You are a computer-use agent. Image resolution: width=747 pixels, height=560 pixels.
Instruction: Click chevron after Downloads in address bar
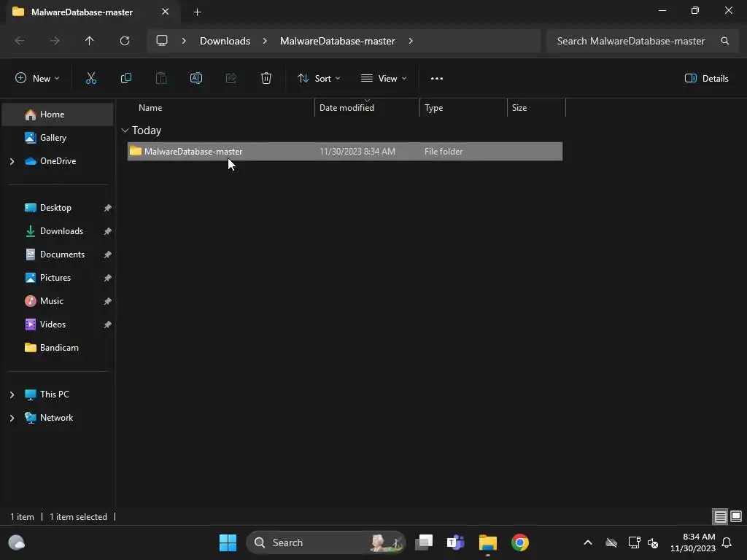click(265, 41)
